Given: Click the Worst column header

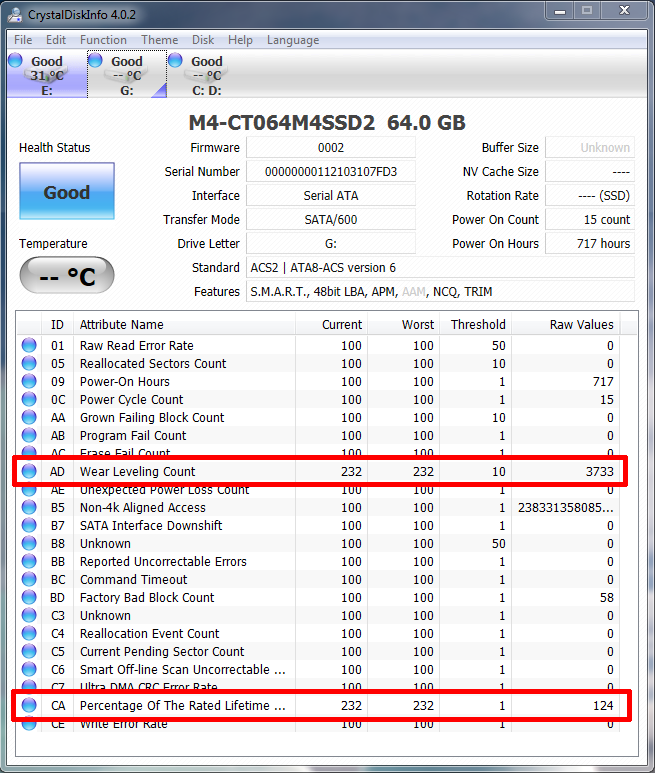Looking at the screenshot, I should 403,324.
